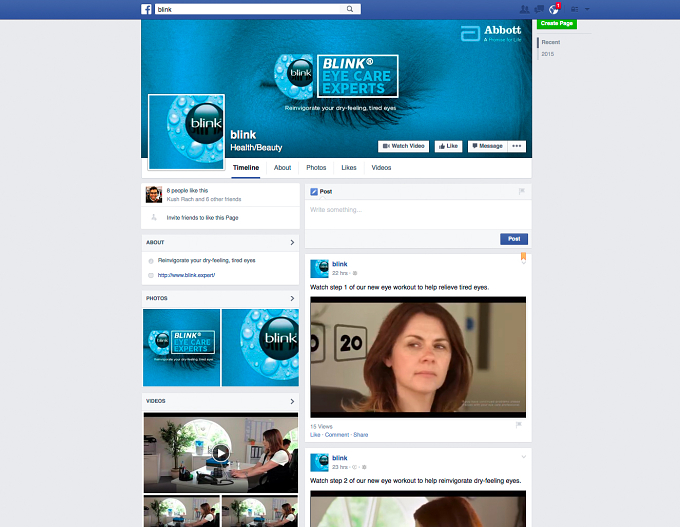Click the '22 hrs' timestamp
This screenshot has width=680, height=527.
340,273
